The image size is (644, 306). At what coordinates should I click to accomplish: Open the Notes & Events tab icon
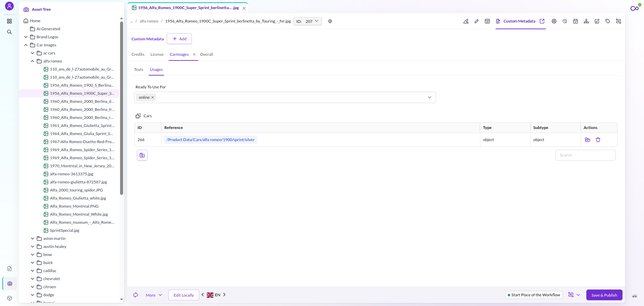pos(597,21)
